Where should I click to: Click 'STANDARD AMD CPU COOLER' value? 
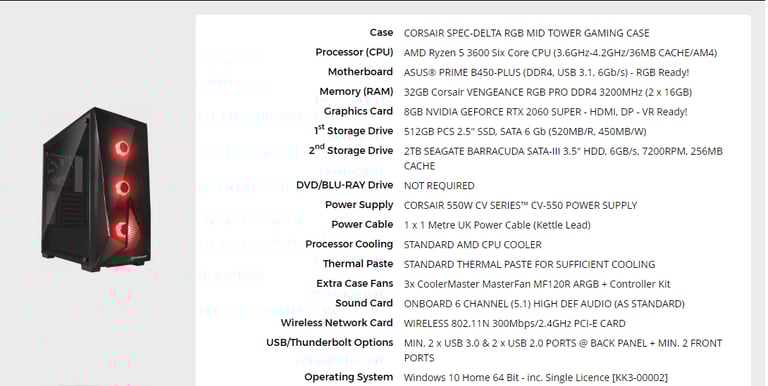473,244
